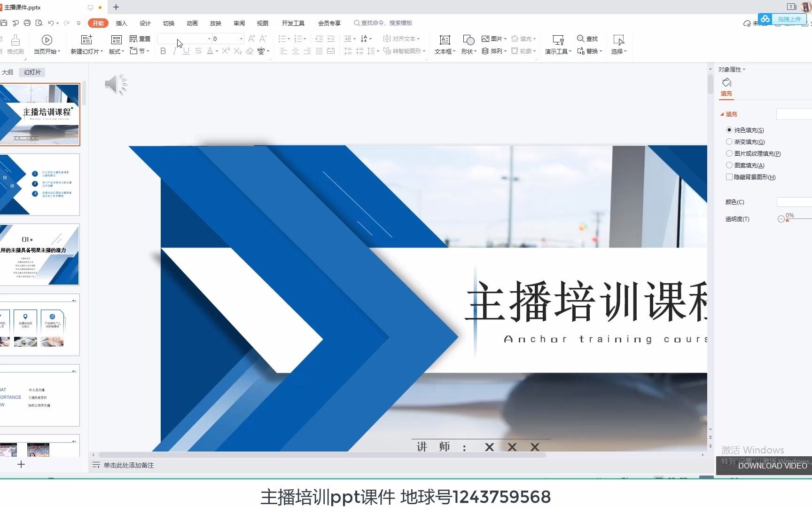812x508 pixels.
Task: Select the slide thumbnail labeled 01
Action: coord(40,254)
